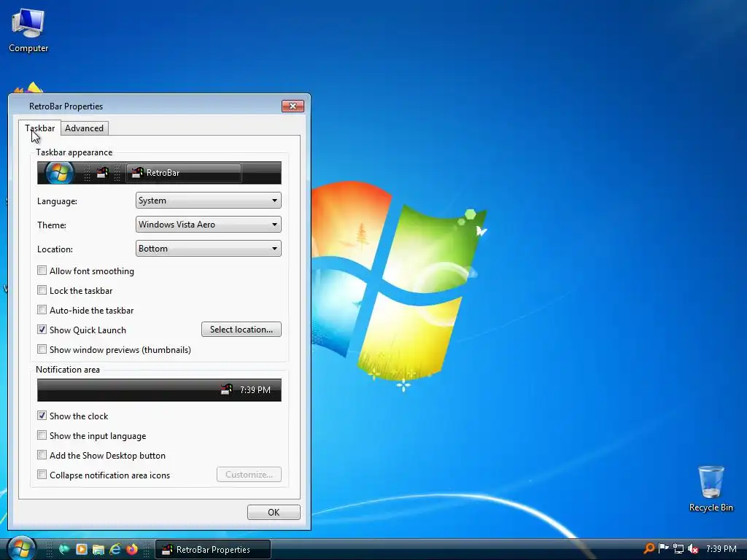This screenshot has width=747, height=560.
Task: Click the Taskbar appearance group label
Action: click(74, 152)
